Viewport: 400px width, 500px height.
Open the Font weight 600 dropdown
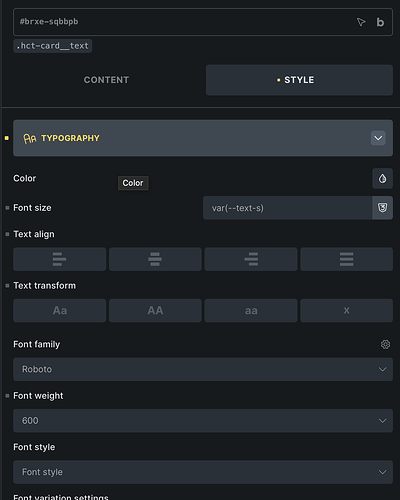203,421
